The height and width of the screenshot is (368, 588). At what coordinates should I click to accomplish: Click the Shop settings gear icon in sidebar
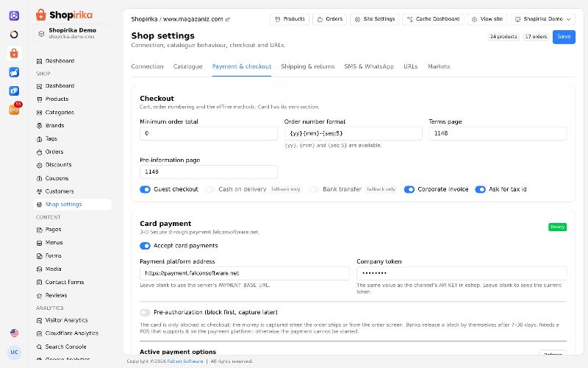click(39, 205)
